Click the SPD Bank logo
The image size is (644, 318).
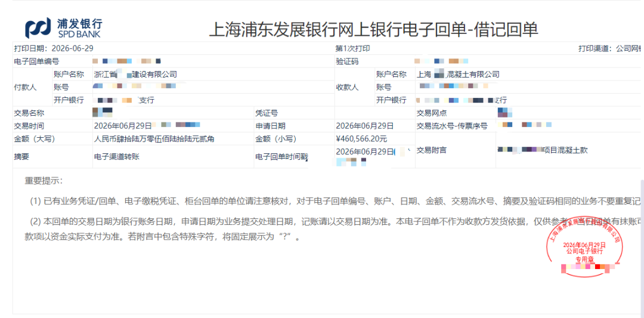tap(63, 28)
